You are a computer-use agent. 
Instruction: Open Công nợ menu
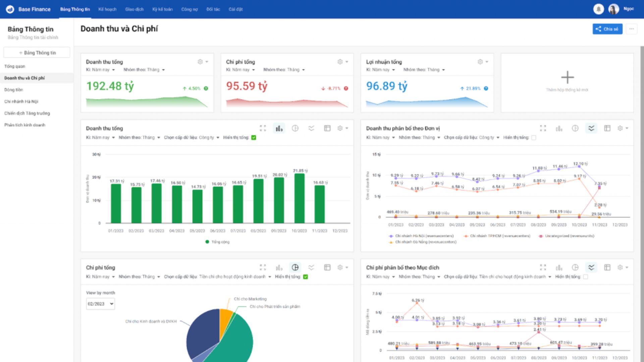coord(190,9)
